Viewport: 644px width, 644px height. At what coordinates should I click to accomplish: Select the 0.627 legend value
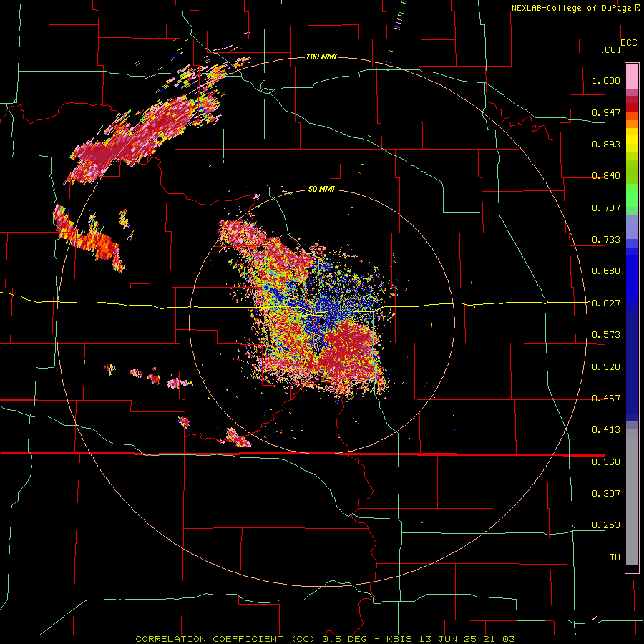click(x=606, y=303)
